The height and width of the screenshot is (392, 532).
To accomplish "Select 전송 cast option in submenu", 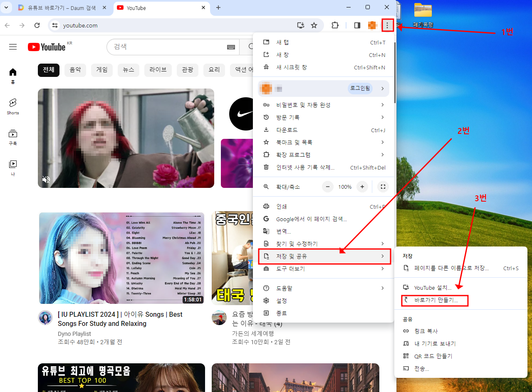I will click(461, 368).
